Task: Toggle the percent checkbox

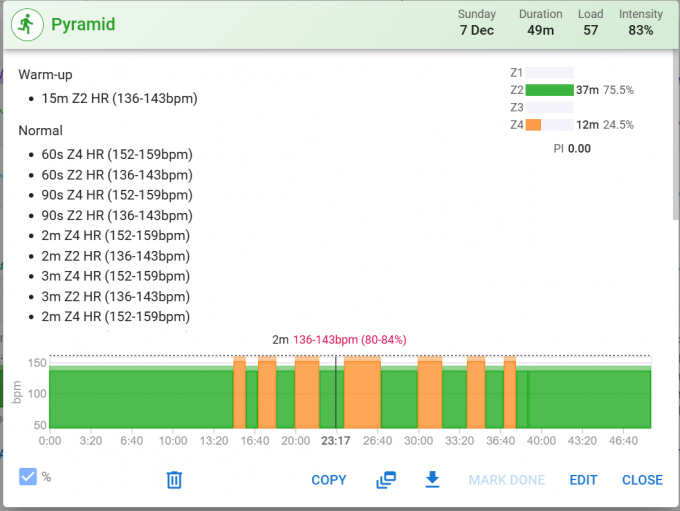Action: click(28, 477)
